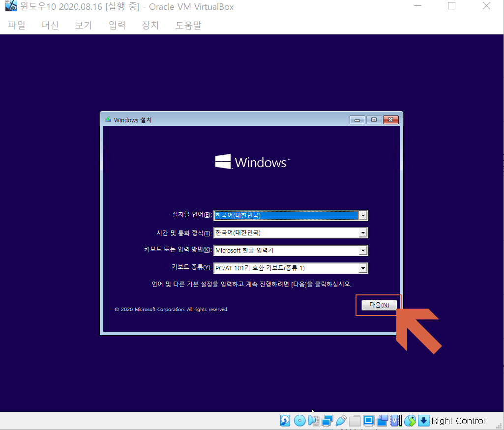Open the optical drive status icon
Viewport: 504px width, 430px height.
pos(299,420)
